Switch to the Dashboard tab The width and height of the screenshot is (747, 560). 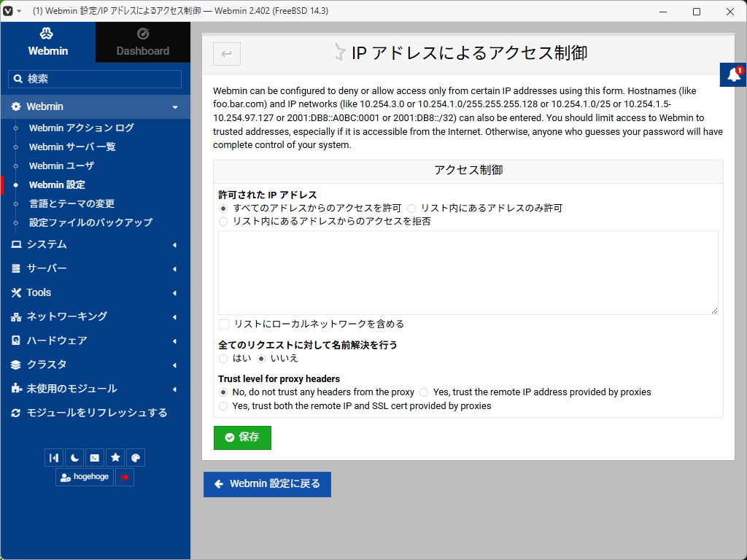[143, 42]
